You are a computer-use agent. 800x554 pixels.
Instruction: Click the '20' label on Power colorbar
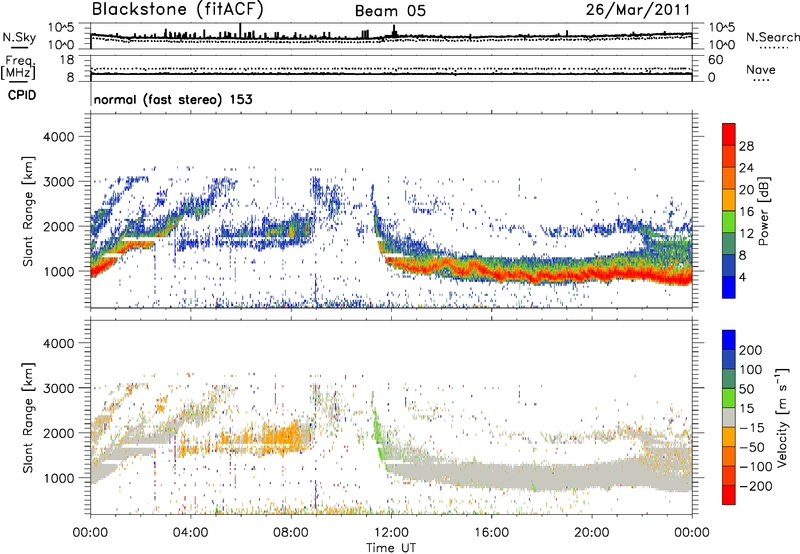click(746, 190)
